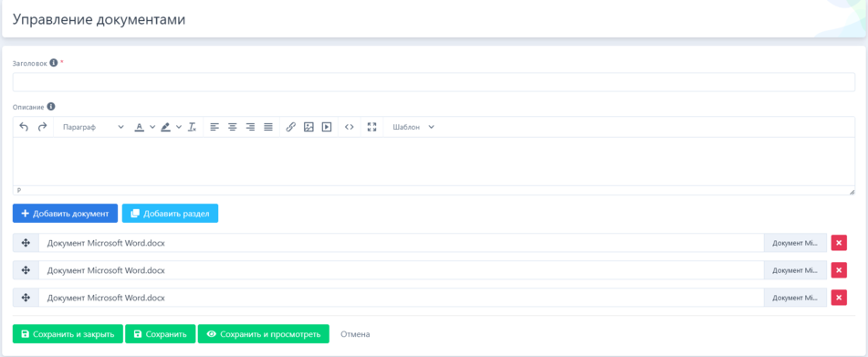Align text left in description editor

(214, 127)
